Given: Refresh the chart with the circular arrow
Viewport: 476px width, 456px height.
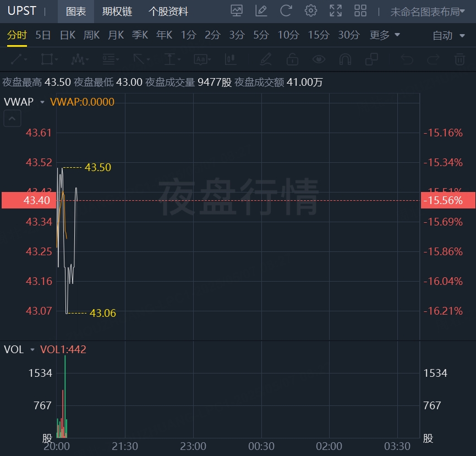Looking at the screenshot, I should [x=286, y=11].
